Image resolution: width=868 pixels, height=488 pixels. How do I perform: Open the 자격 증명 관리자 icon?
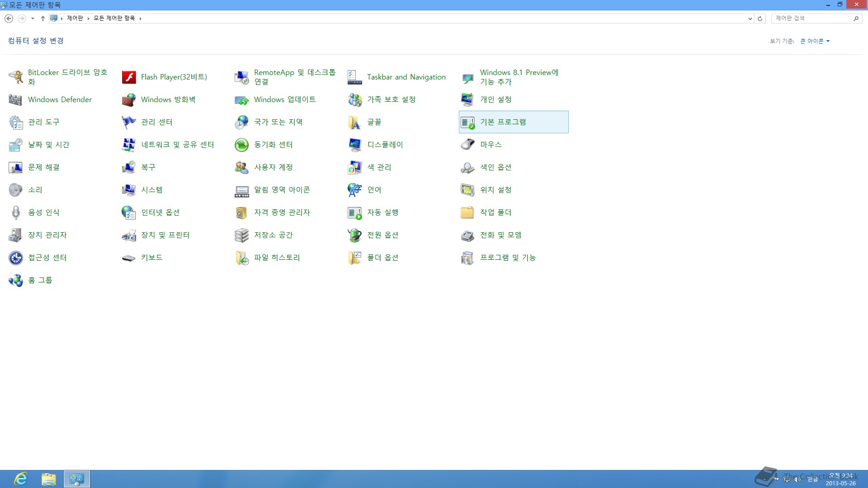pyautogui.click(x=242, y=212)
